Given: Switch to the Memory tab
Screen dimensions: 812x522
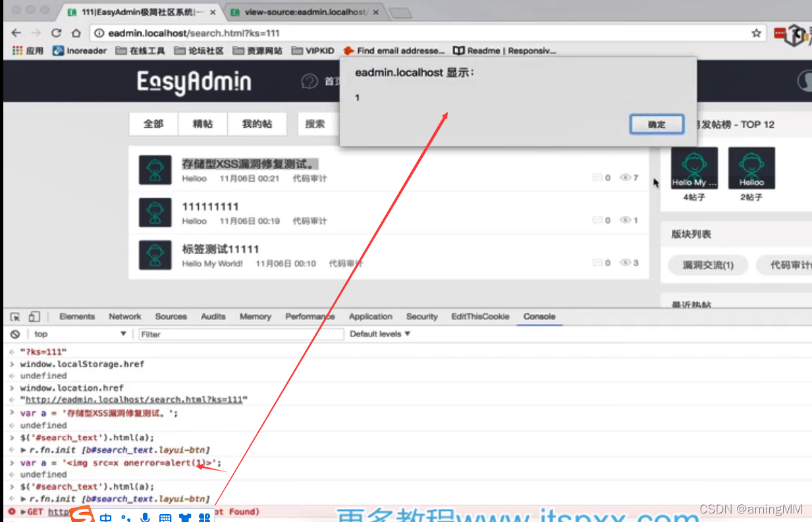Looking at the screenshot, I should pos(256,317).
